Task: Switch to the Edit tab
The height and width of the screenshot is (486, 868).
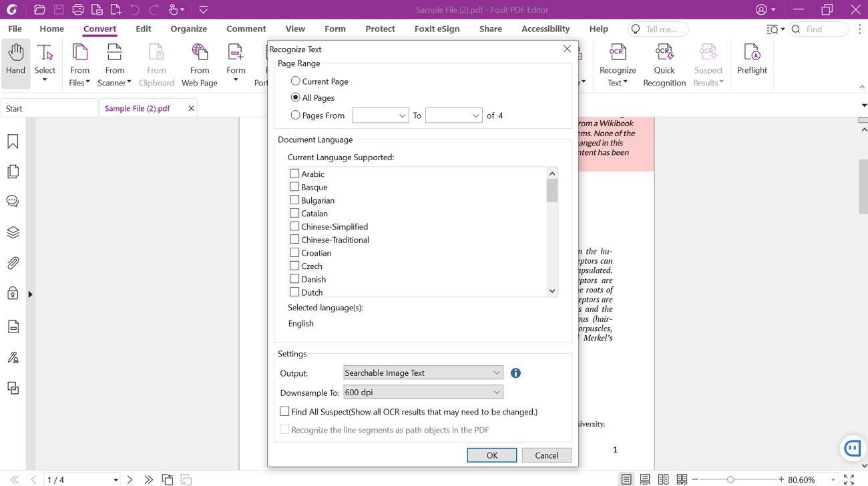Action: 143,29
